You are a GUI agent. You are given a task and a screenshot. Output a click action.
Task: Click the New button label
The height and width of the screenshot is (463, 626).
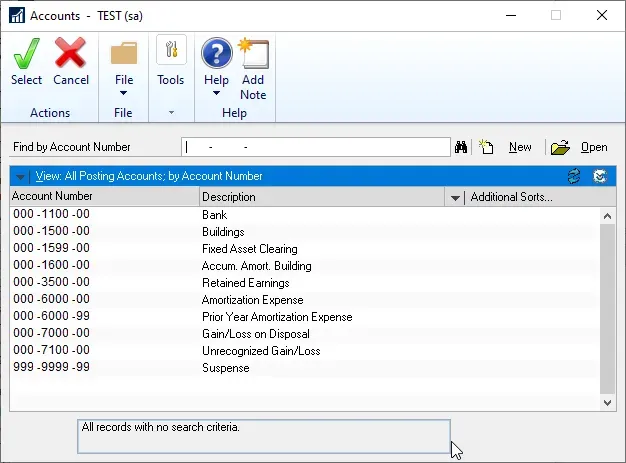(520, 147)
